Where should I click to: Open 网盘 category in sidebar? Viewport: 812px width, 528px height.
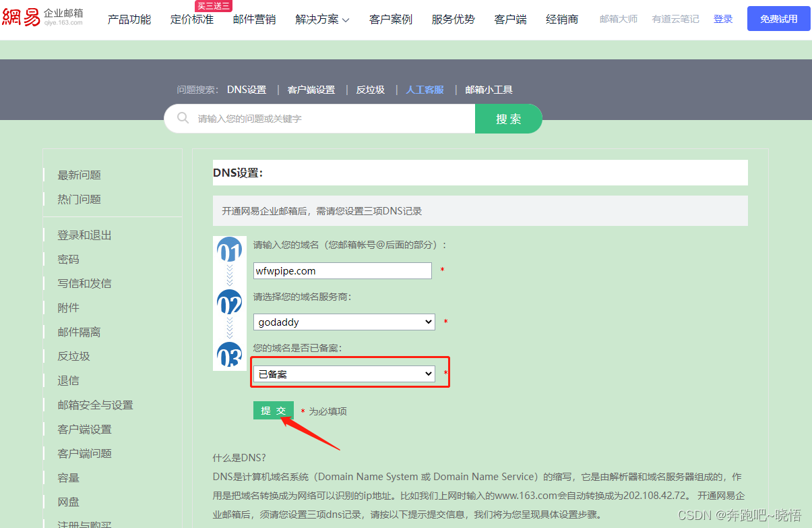pyautogui.click(x=68, y=502)
